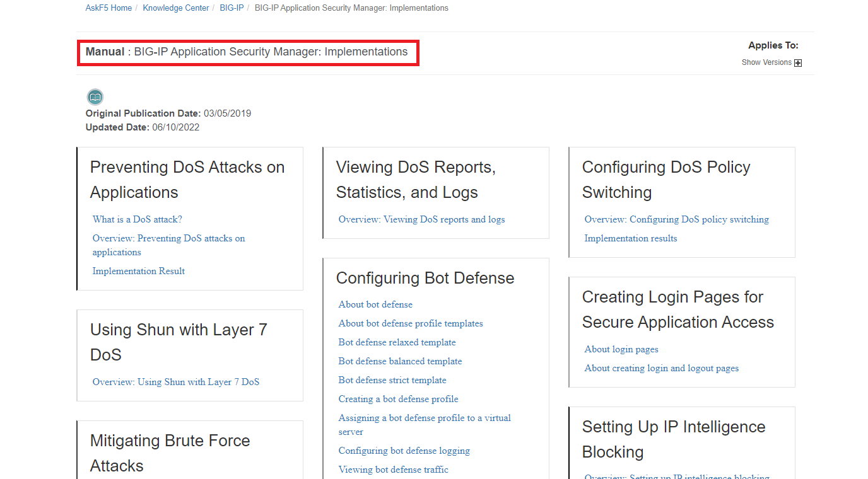Open 'Overview: Viewing DoS reports and logs'
Viewport: 868px width, 479px height.
pos(421,219)
